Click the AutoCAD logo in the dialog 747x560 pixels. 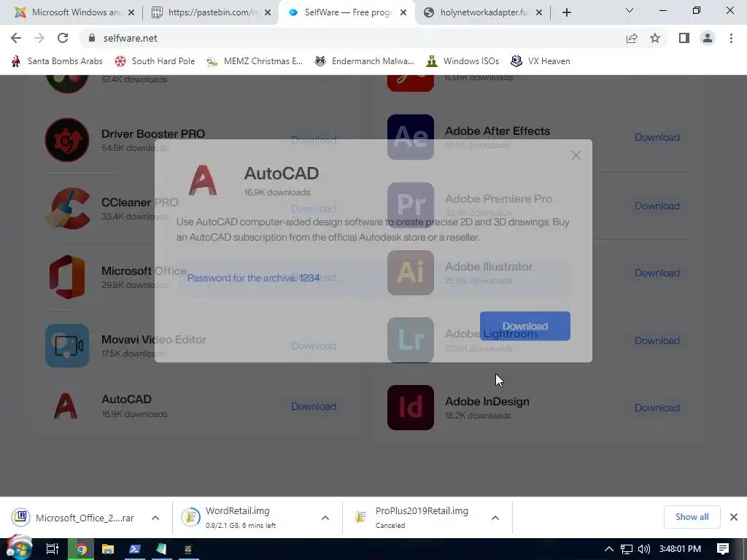tap(203, 180)
